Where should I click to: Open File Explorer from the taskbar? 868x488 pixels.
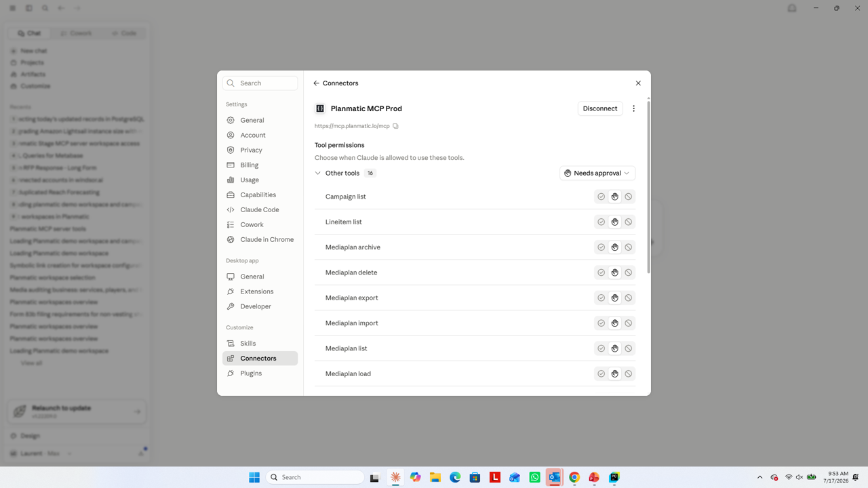pyautogui.click(x=435, y=477)
